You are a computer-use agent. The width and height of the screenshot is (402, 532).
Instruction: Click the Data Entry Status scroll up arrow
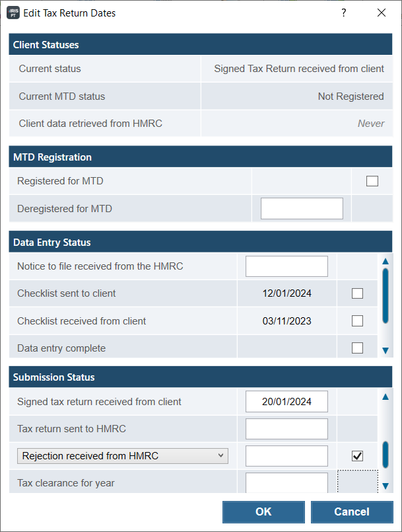pos(385,261)
